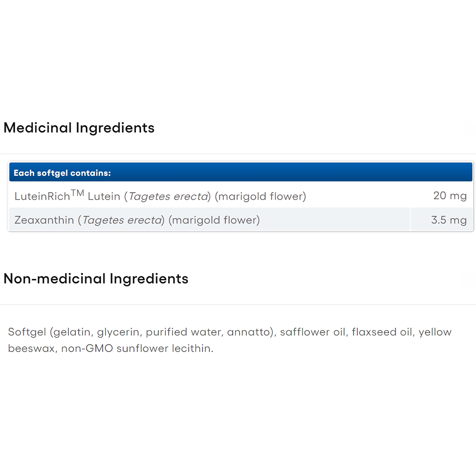Screen dimensions: 476x476
Task: Click 'Tagetes erecta' in the Zeaxanthin row
Action: coord(122,220)
